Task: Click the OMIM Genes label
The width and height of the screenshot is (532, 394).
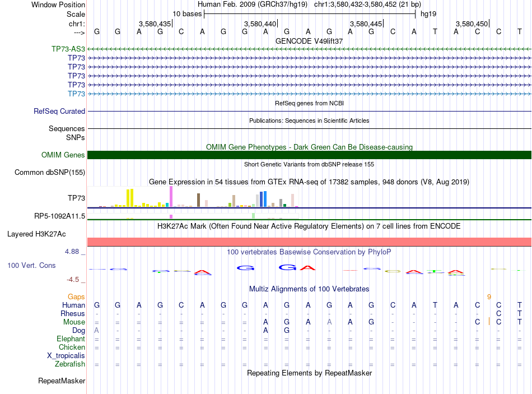Action: click(x=63, y=155)
